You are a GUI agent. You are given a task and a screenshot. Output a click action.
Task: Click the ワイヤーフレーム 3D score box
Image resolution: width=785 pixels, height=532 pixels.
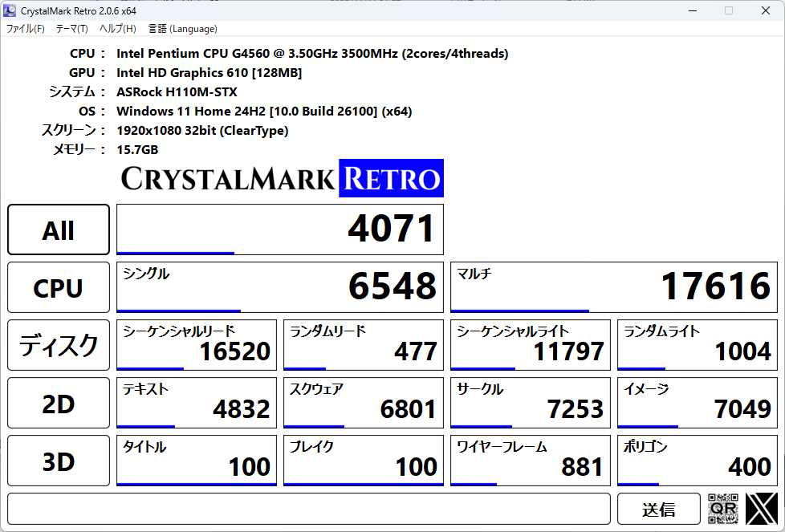(x=530, y=461)
